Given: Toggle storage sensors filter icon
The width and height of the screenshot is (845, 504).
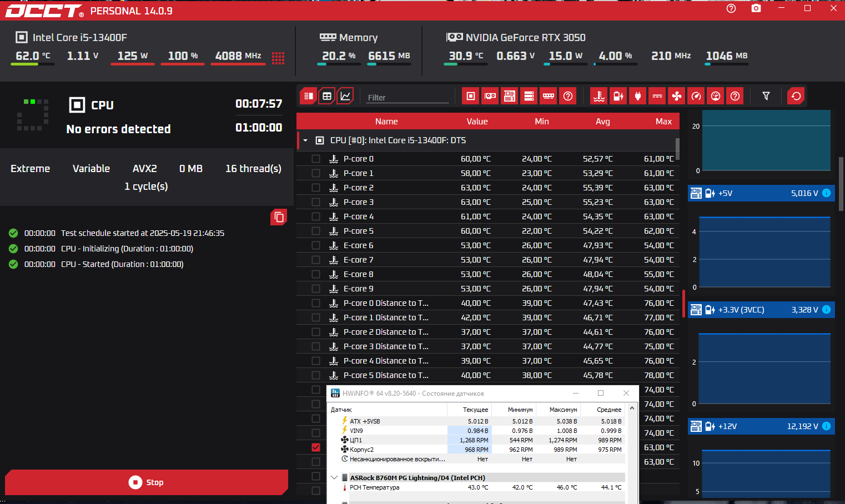Looking at the screenshot, I should 529,96.
